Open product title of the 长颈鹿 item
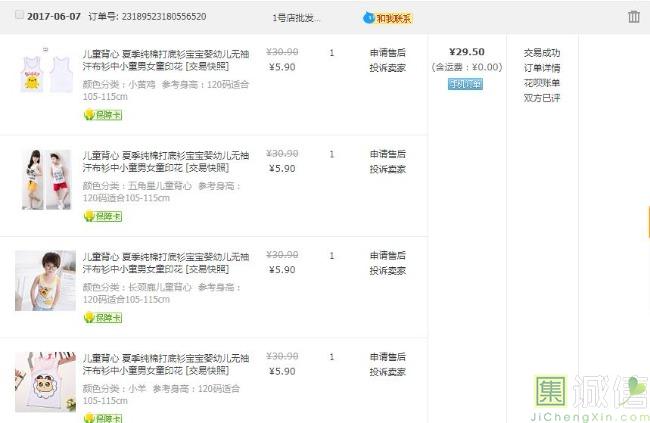The height and width of the screenshot is (423, 650). (x=165, y=263)
